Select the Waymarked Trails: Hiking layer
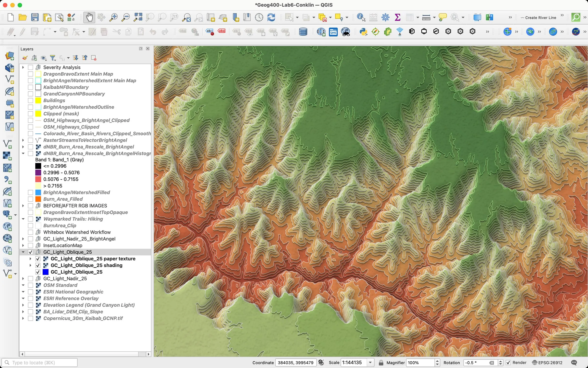The width and height of the screenshot is (588, 368). tap(73, 219)
